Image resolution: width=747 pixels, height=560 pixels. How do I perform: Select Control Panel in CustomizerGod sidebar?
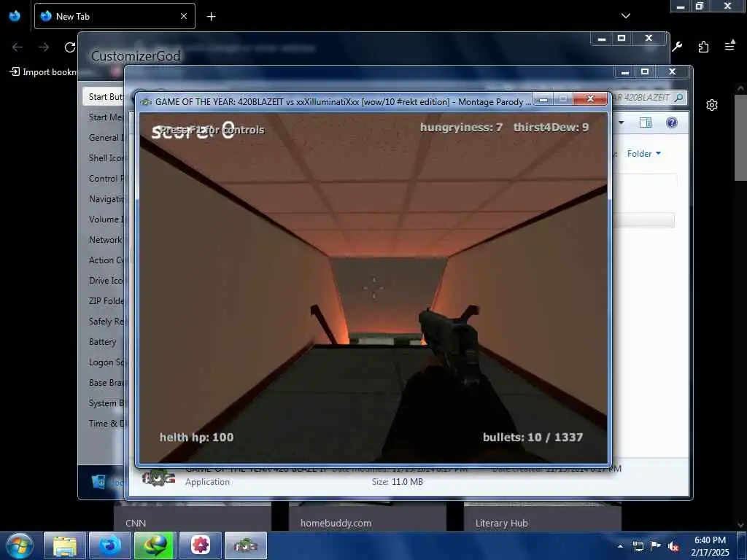point(106,179)
